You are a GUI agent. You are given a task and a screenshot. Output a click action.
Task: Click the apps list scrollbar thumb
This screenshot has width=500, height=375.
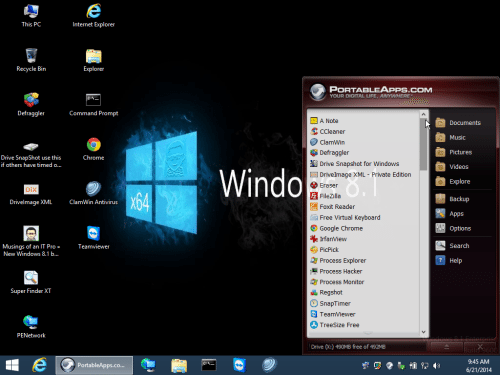tap(424, 144)
